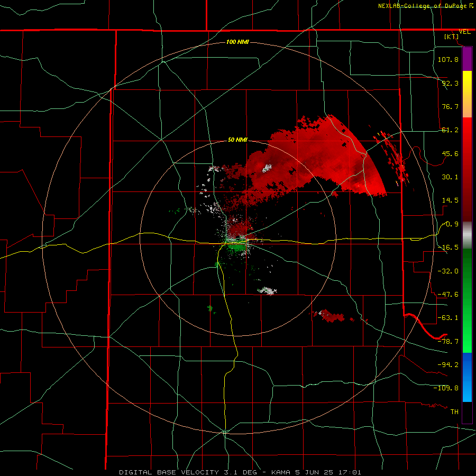Select the -109.8 scale value
The width and height of the screenshot is (476, 476).
pos(446,388)
